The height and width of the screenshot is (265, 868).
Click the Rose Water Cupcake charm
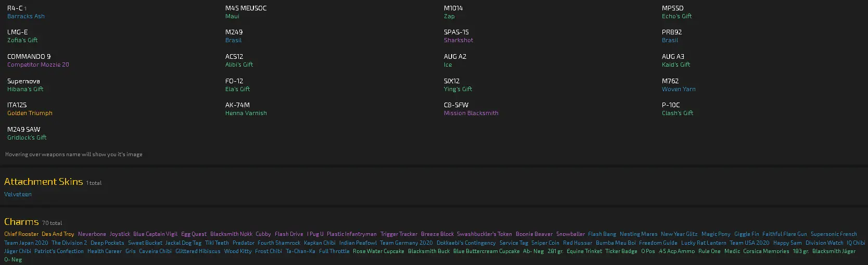(x=378, y=251)
